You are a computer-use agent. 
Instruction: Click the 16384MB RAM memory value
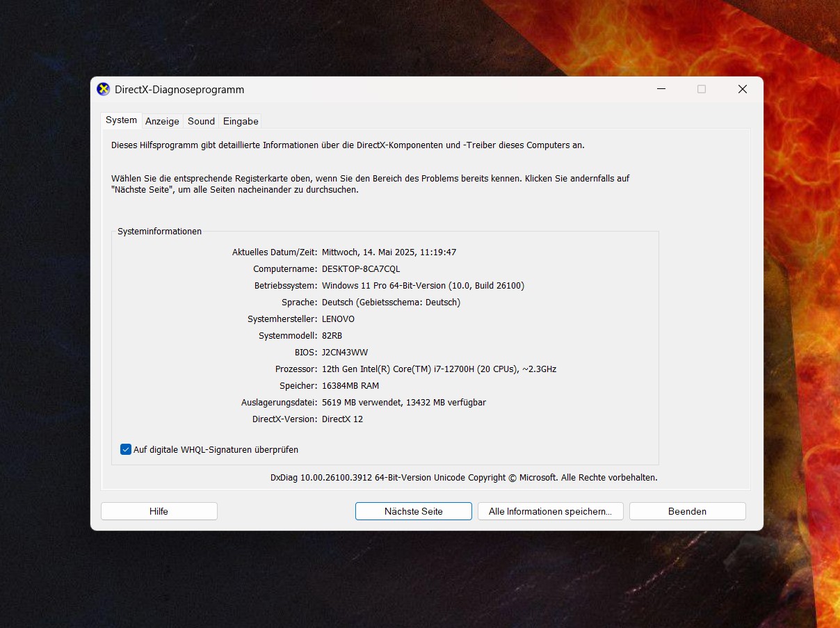(x=350, y=385)
